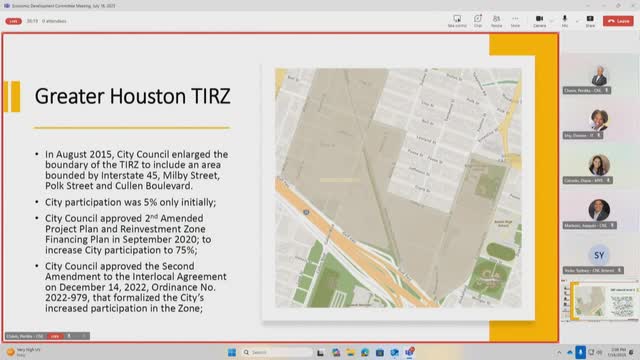Open the network and volume tray settings
Screen dimensions: 640x360
coord(595,352)
